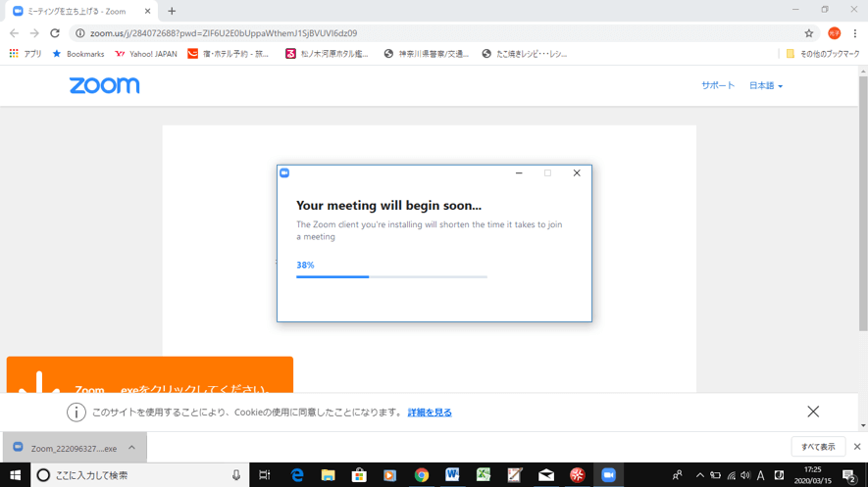Image resolution: width=868 pixels, height=487 pixels.
Task: Open the Chrome profile avatar
Action: click(x=835, y=33)
